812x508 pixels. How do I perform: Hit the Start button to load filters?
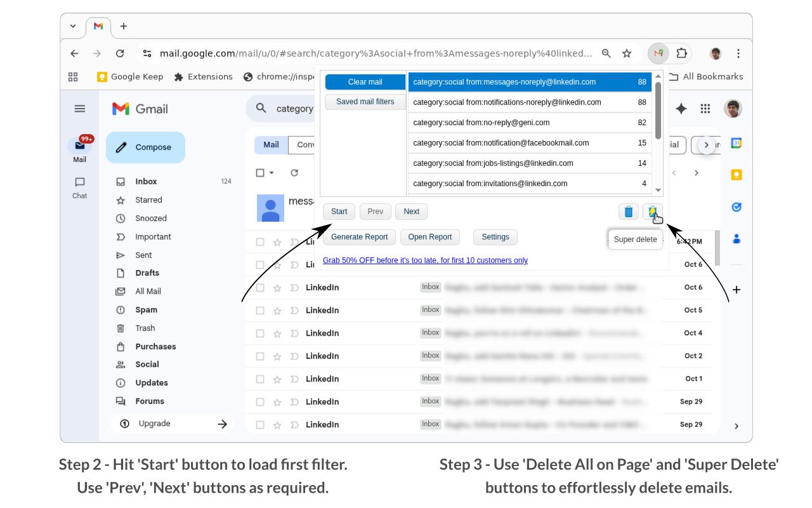[x=339, y=211]
